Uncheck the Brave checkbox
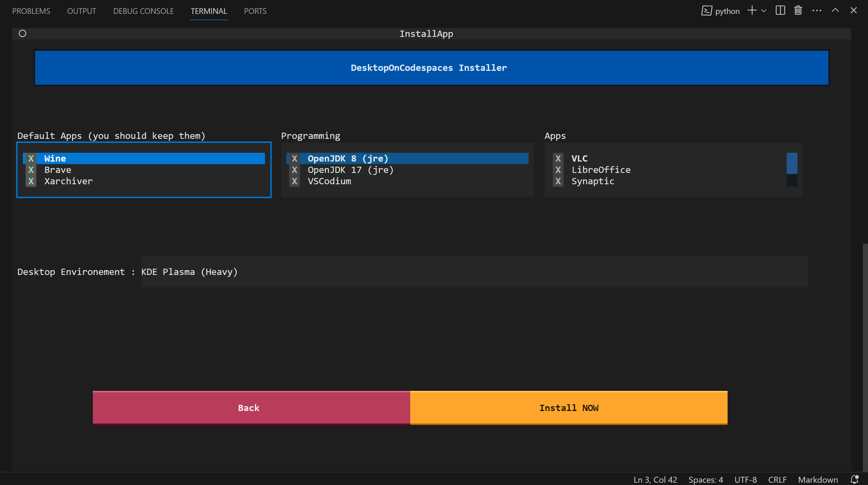868x485 pixels. (31, 170)
